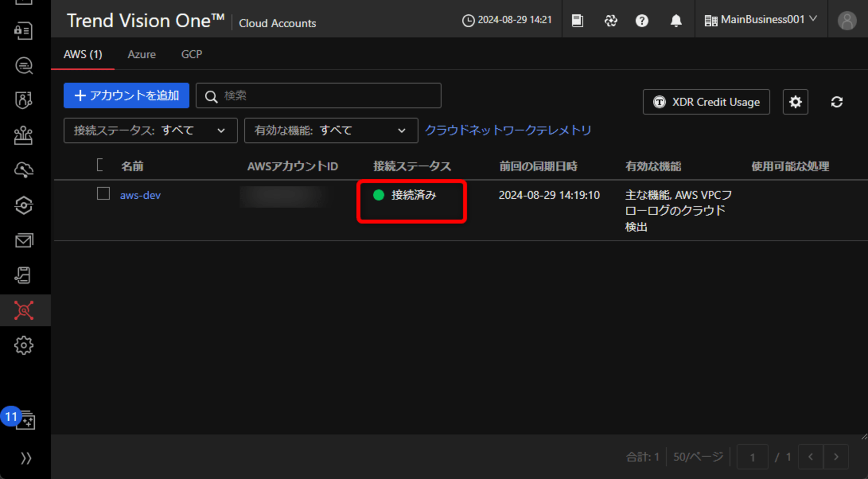Open the cloud security sidebar icon
Image resolution: width=868 pixels, height=479 pixels.
point(24,170)
